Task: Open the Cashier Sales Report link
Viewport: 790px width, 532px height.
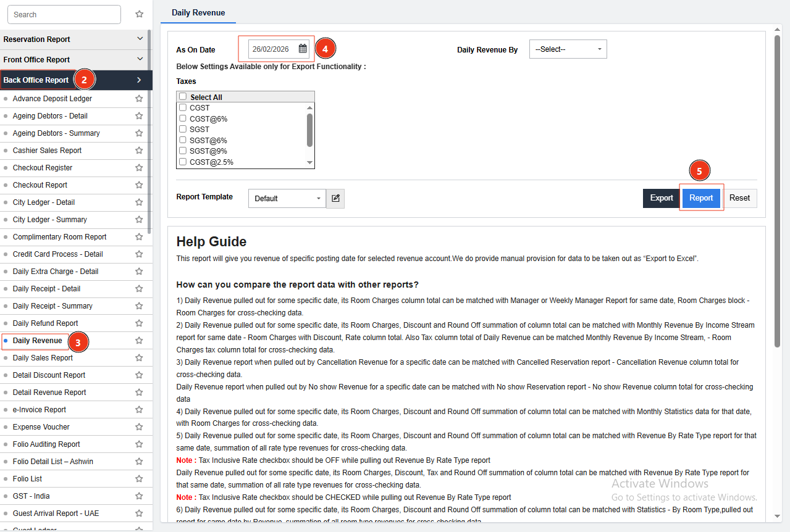Action: pyautogui.click(x=47, y=151)
